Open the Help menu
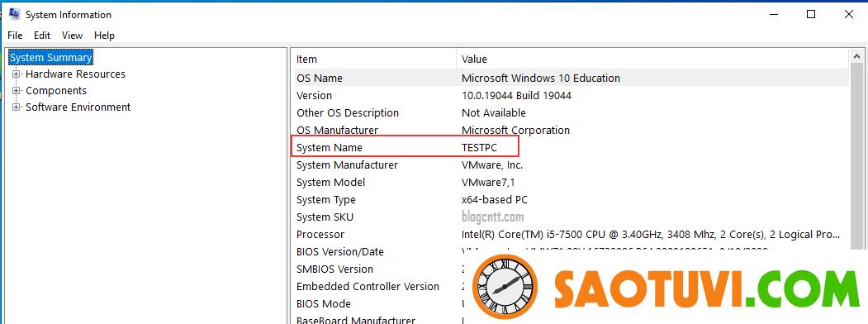This screenshot has height=324, width=868. pyautogui.click(x=104, y=36)
